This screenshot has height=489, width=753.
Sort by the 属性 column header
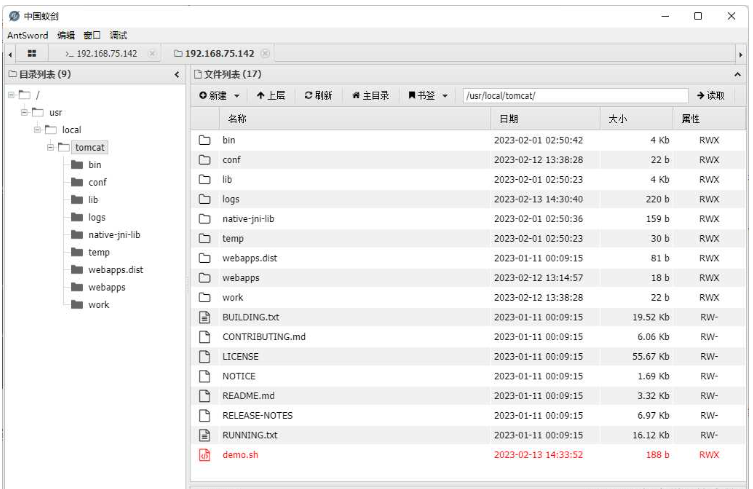[x=709, y=119]
